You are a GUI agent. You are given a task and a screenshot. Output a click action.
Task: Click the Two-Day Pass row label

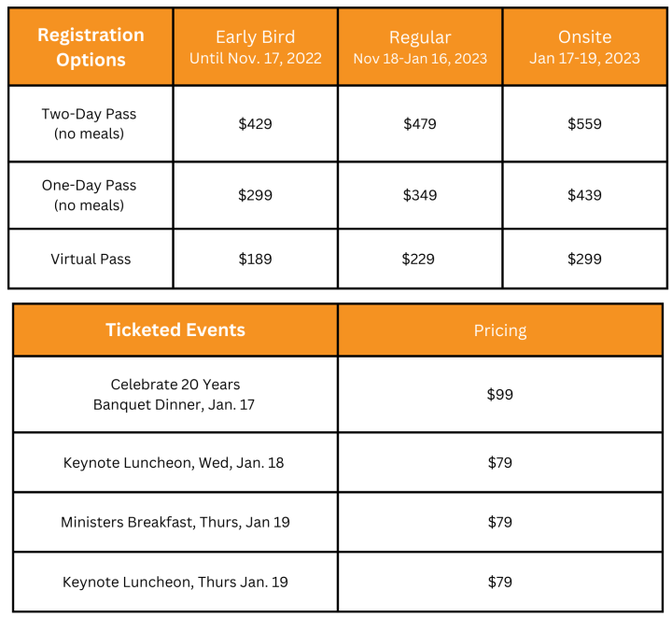pos(89,123)
